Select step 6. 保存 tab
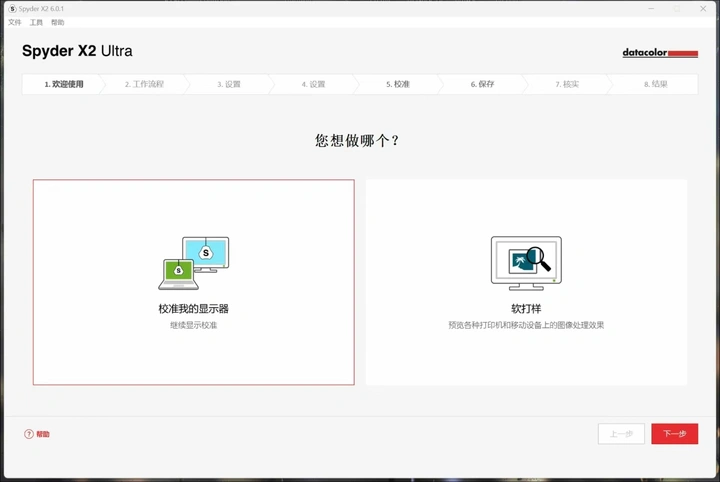Image resolution: width=720 pixels, height=482 pixels. [x=482, y=84]
